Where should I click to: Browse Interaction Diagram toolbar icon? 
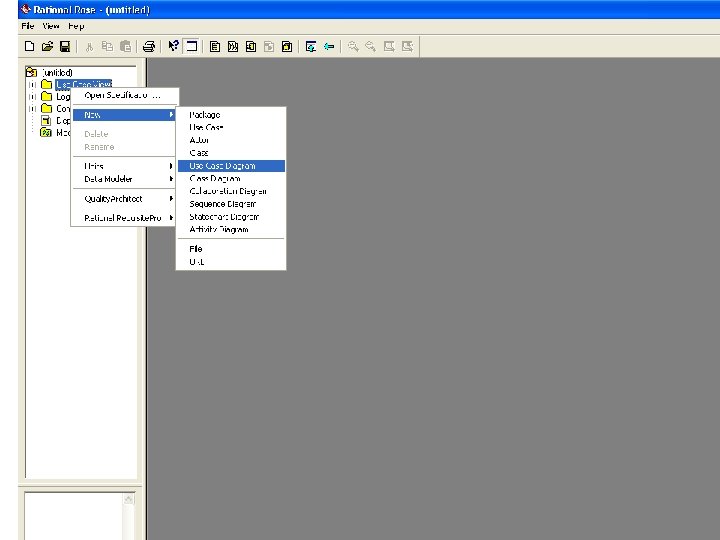[x=233, y=46]
